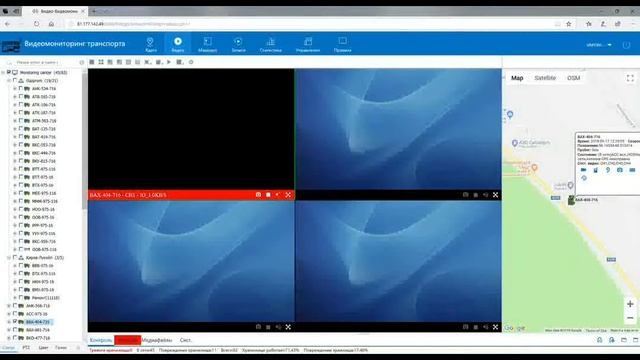Open the red alarm tab beside Контроль

click(x=127, y=340)
